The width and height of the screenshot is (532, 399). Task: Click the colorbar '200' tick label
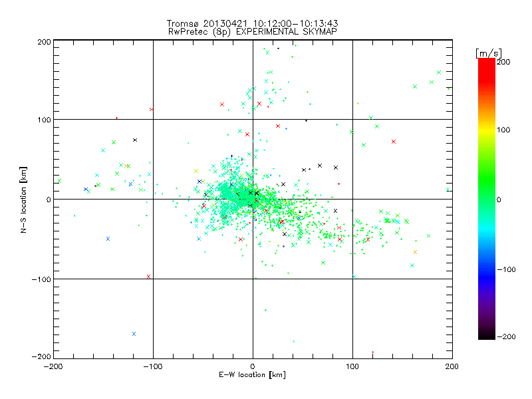(503, 62)
